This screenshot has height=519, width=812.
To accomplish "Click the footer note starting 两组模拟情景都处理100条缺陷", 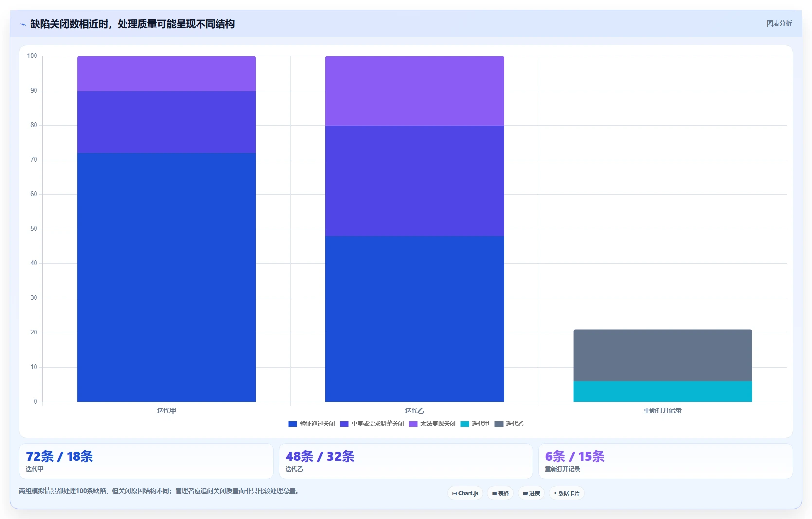I will click(159, 491).
